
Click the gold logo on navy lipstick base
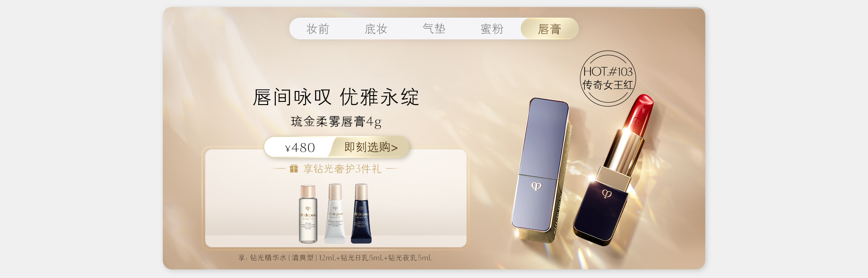click(607, 194)
